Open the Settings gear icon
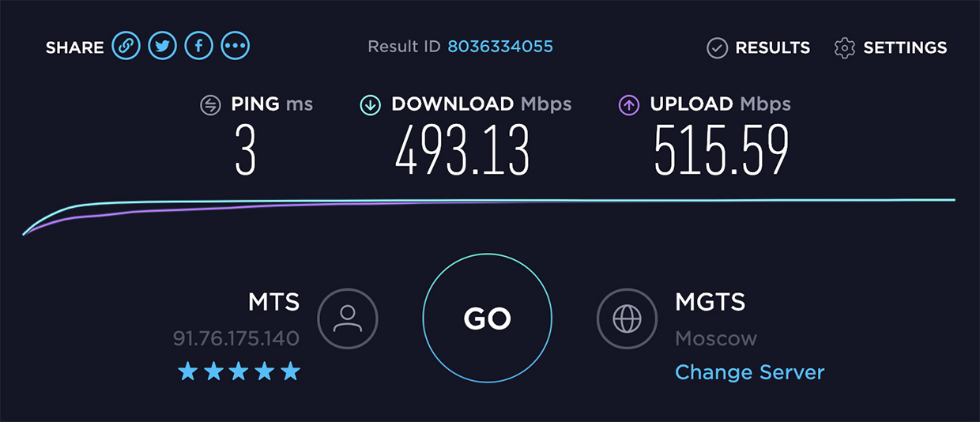 tap(845, 48)
